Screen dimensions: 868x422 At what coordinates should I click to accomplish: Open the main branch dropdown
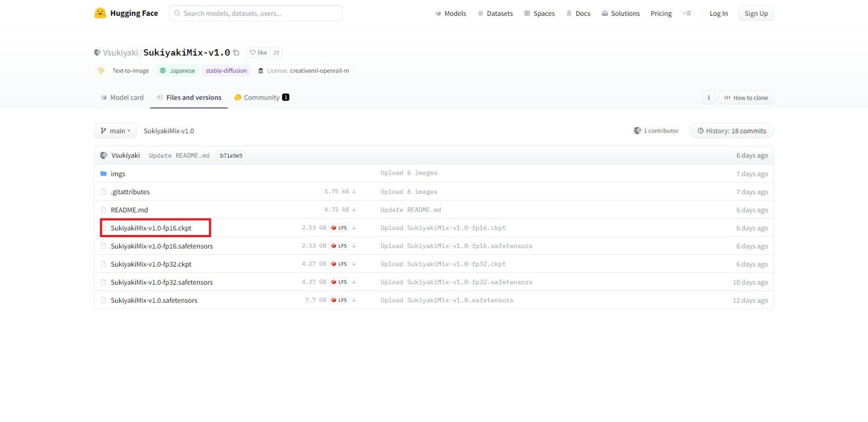pos(115,130)
